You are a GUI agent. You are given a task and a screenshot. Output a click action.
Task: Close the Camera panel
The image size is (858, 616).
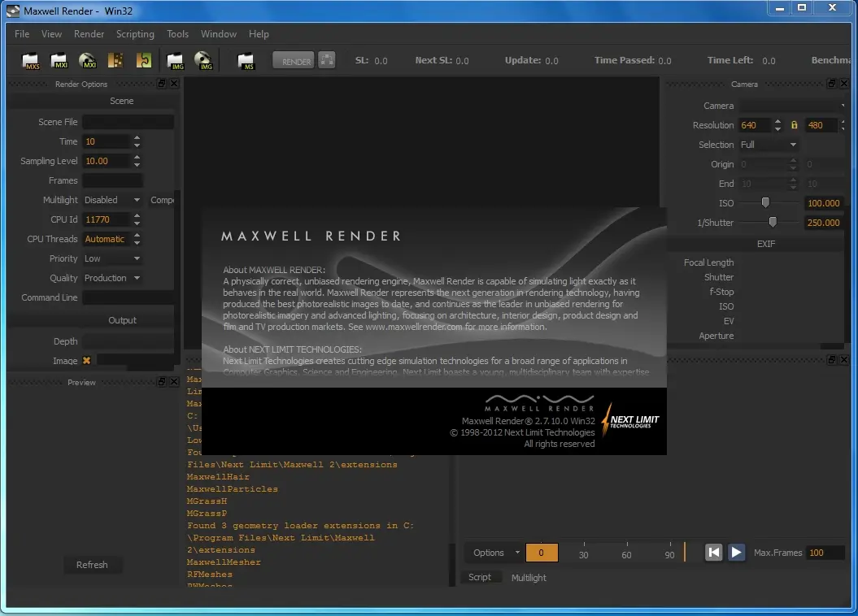[844, 84]
